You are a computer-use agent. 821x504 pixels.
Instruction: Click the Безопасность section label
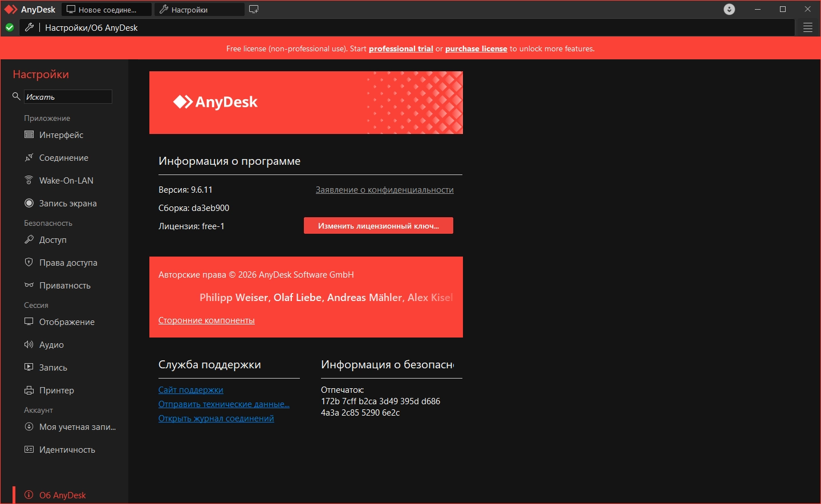[x=48, y=223]
